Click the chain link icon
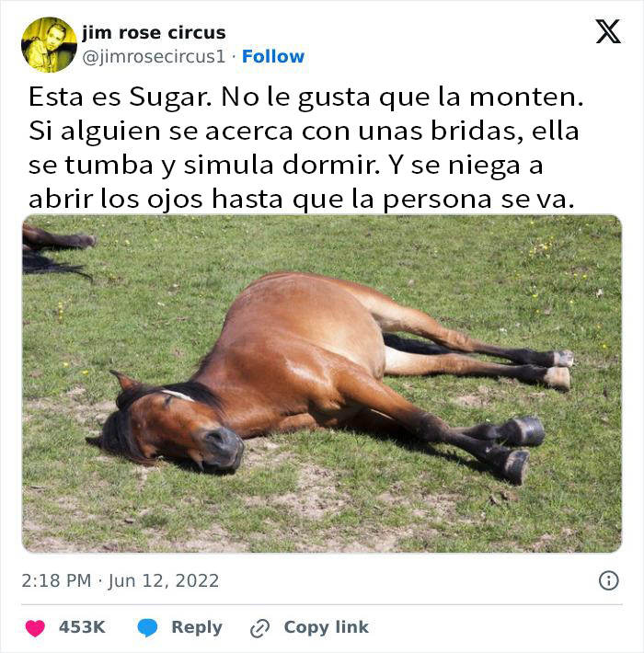This screenshot has width=644, height=653. [x=260, y=628]
